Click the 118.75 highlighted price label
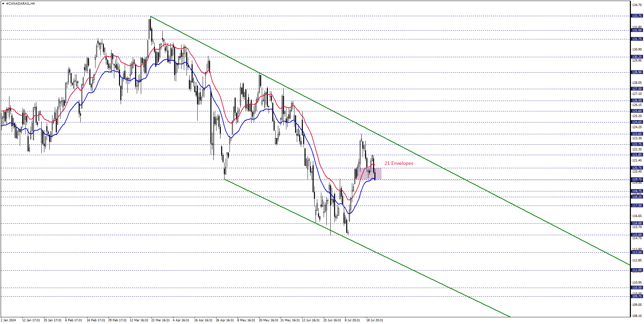Image resolution: width=644 pixels, height=324 pixels. tap(637, 191)
